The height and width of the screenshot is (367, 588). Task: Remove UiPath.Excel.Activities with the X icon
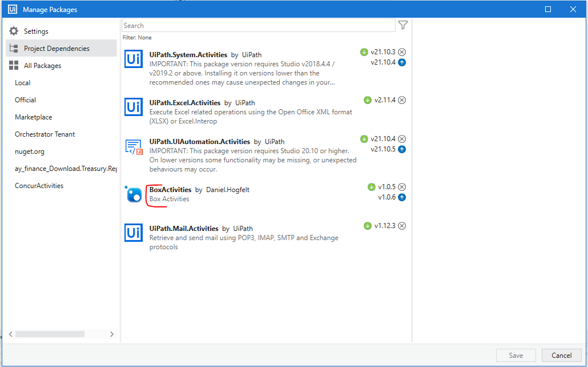pyautogui.click(x=402, y=100)
